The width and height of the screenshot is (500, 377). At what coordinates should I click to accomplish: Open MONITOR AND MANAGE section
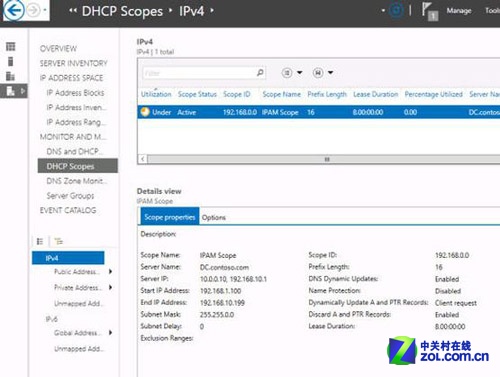(x=73, y=137)
